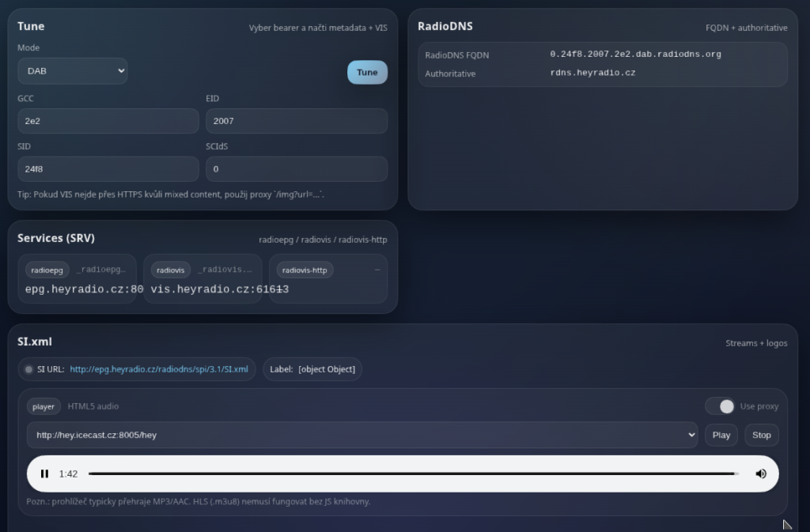Image resolution: width=810 pixels, height=532 pixels.
Task: Click into the SID field
Action: [x=108, y=169]
